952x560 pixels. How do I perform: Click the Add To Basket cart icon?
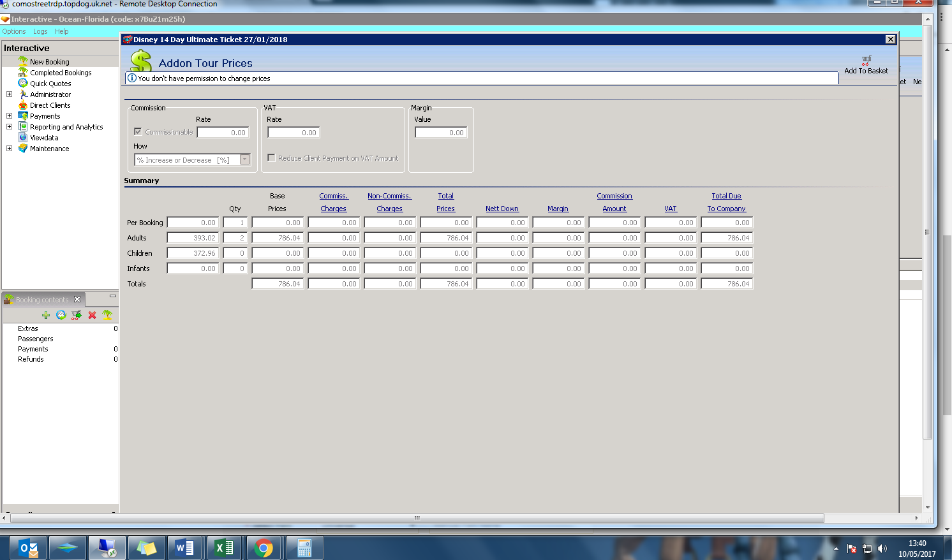(866, 60)
